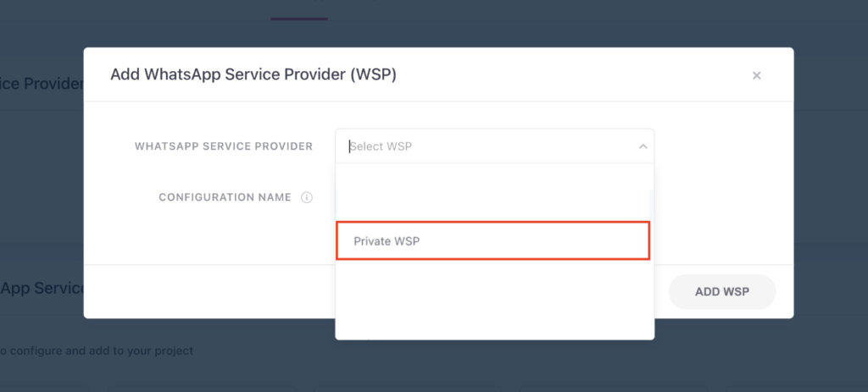The image size is (868, 392).
Task: Click the dialog title Add WhatsApp Service Provider
Action: (x=253, y=75)
